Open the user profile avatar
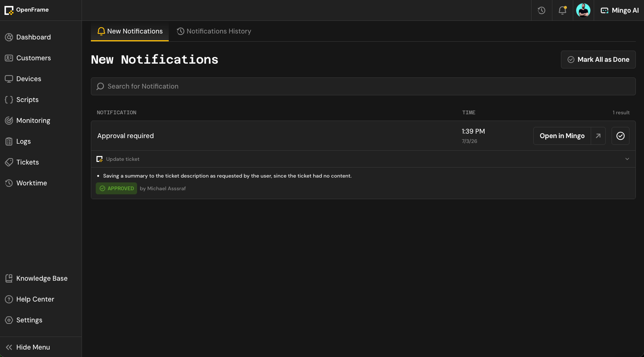Viewport: 644px width, 357px height. (583, 10)
